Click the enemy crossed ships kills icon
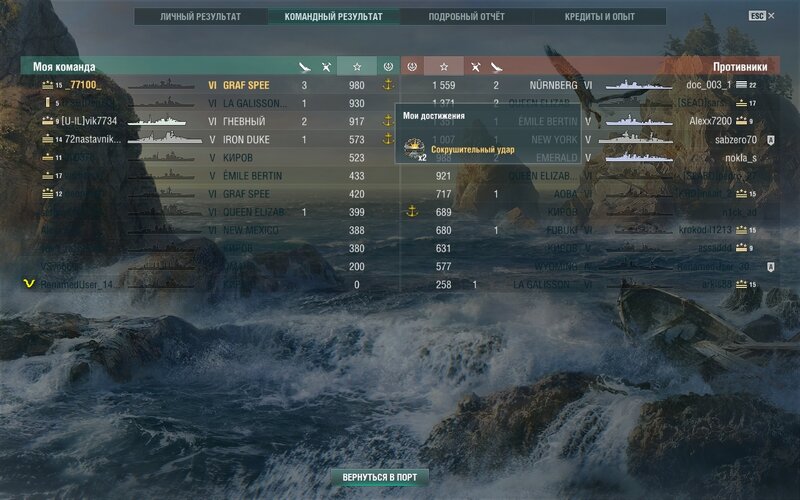 point(476,67)
